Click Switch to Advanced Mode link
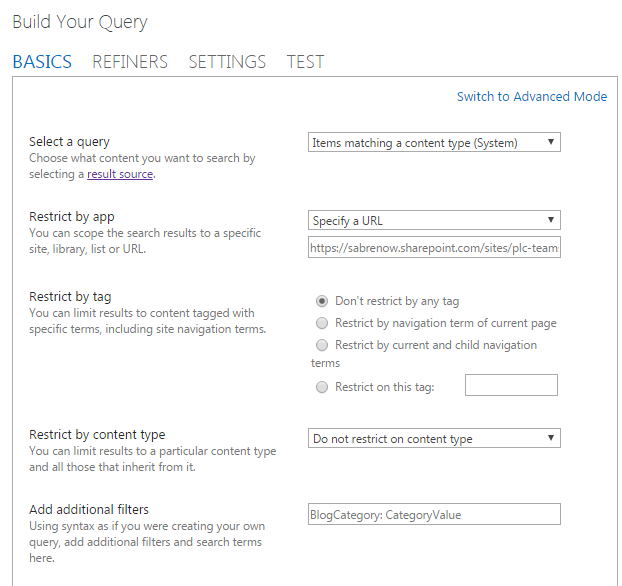The width and height of the screenshot is (622, 586). [x=532, y=96]
